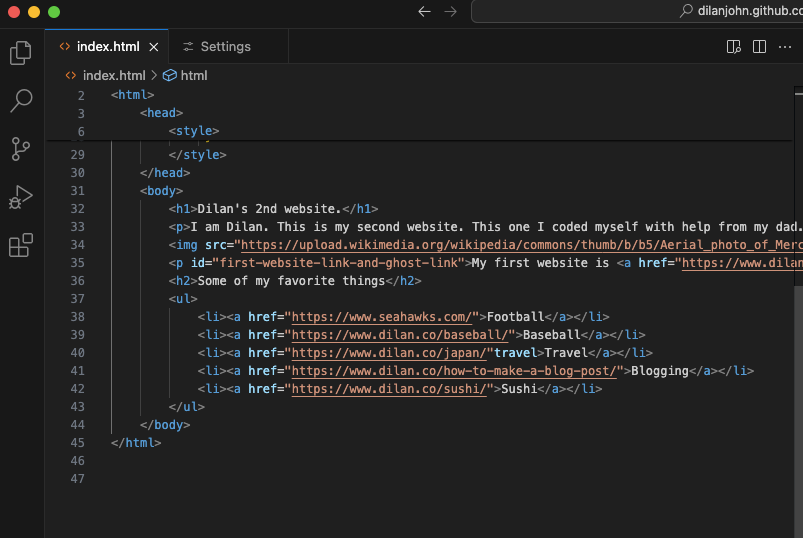Click the Go Back navigation arrow
The width and height of the screenshot is (803, 538).
(424, 12)
